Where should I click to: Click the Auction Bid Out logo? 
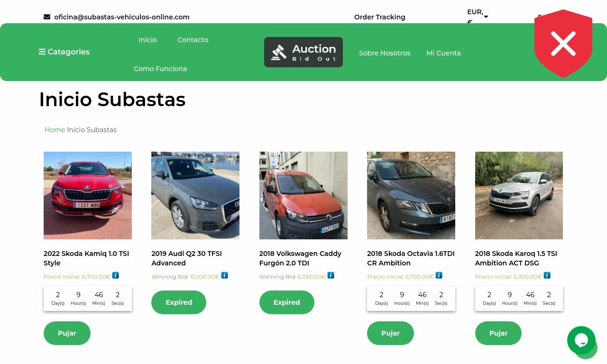click(303, 52)
